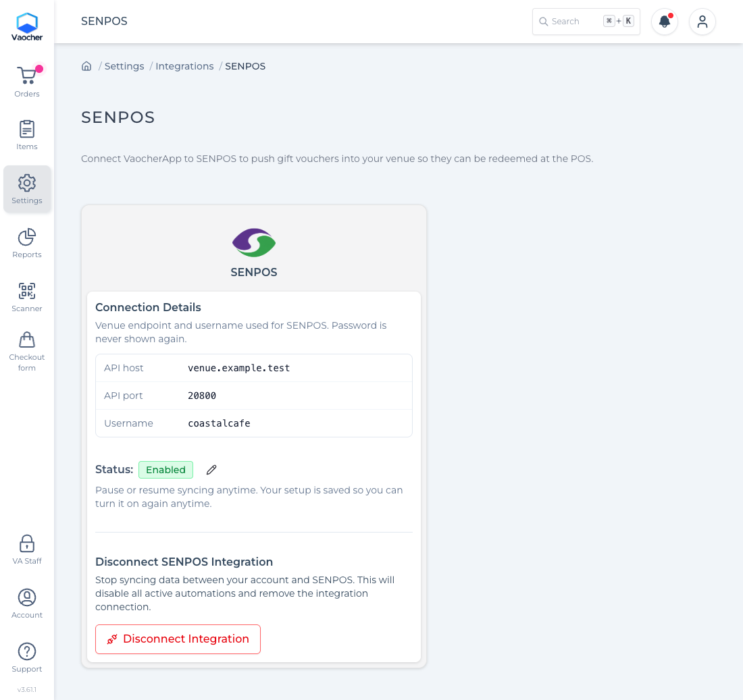This screenshot has height=700, width=743.
Task: Open Items in the sidebar
Action: click(27, 135)
